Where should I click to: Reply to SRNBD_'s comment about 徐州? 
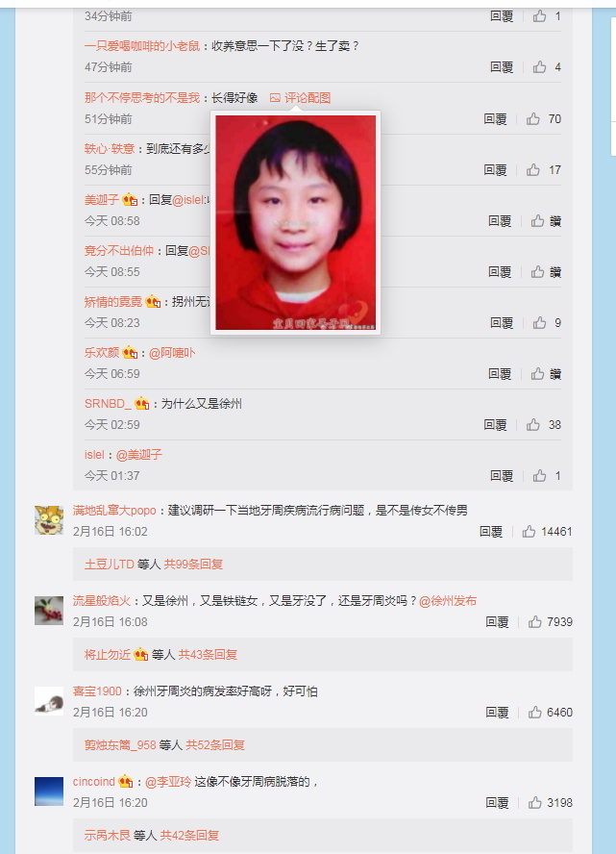click(495, 425)
